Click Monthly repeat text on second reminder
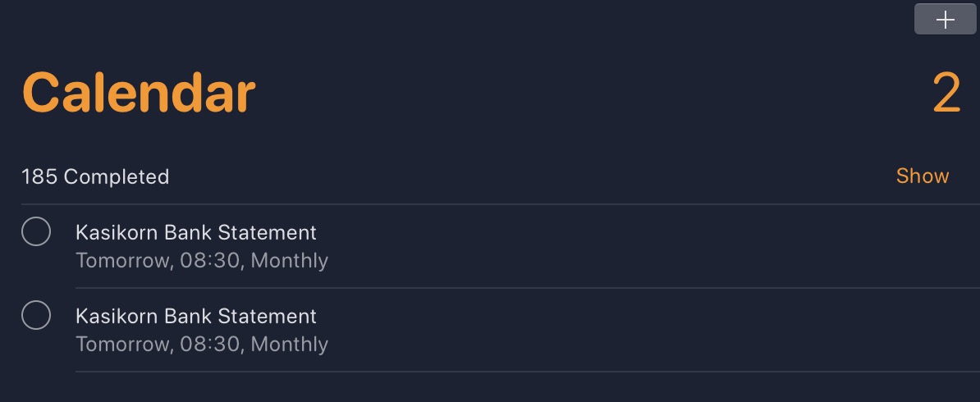Viewport: 980px width, 402px height. point(290,345)
